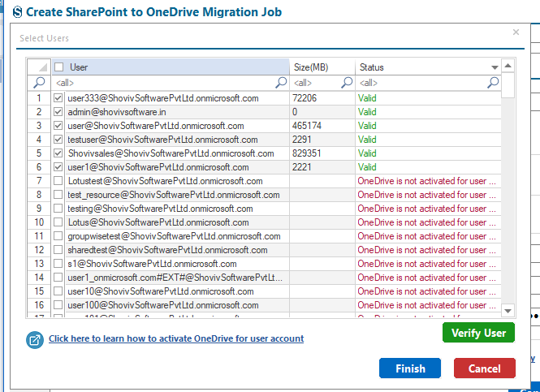This screenshot has width=540, height=392.
Task: Select row number 9 header cell
Action: [x=39, y=209]
